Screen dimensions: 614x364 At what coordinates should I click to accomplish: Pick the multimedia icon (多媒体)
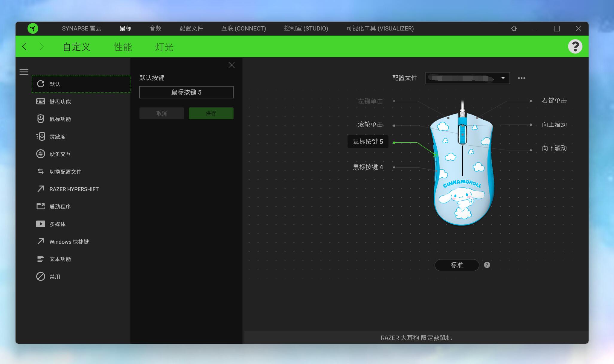click(x=41, y=224)
